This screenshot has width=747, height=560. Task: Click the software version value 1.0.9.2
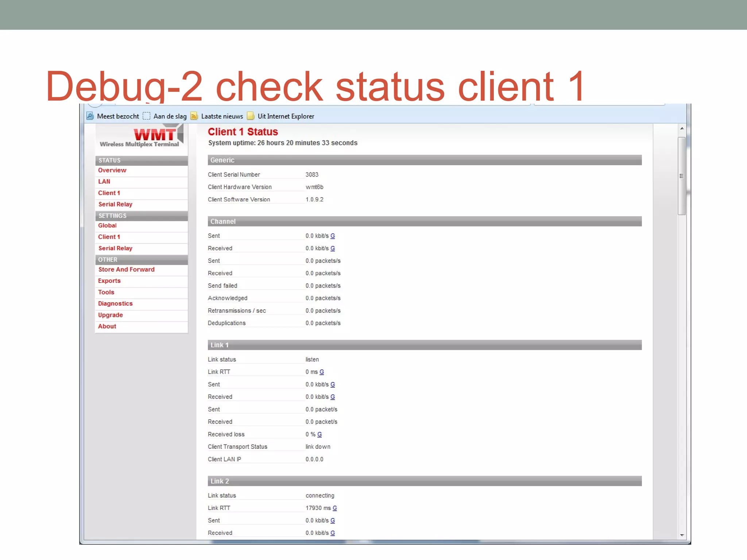pos(314,199)
